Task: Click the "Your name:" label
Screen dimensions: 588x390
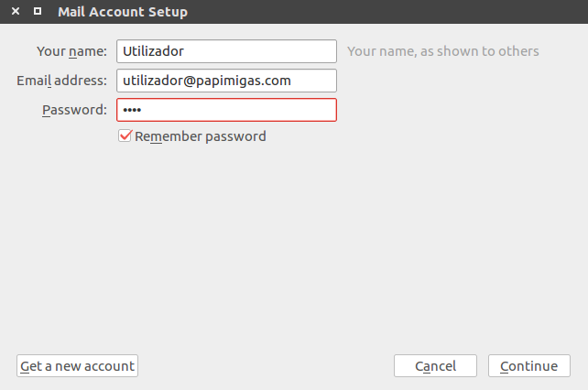Action: pos(72,51)
